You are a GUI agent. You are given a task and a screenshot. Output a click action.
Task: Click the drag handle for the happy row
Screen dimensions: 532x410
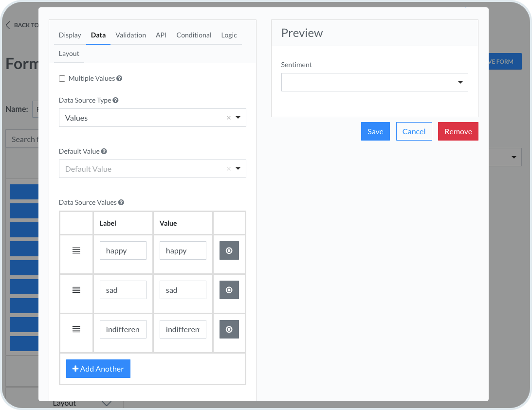click(x=76, y=250)
